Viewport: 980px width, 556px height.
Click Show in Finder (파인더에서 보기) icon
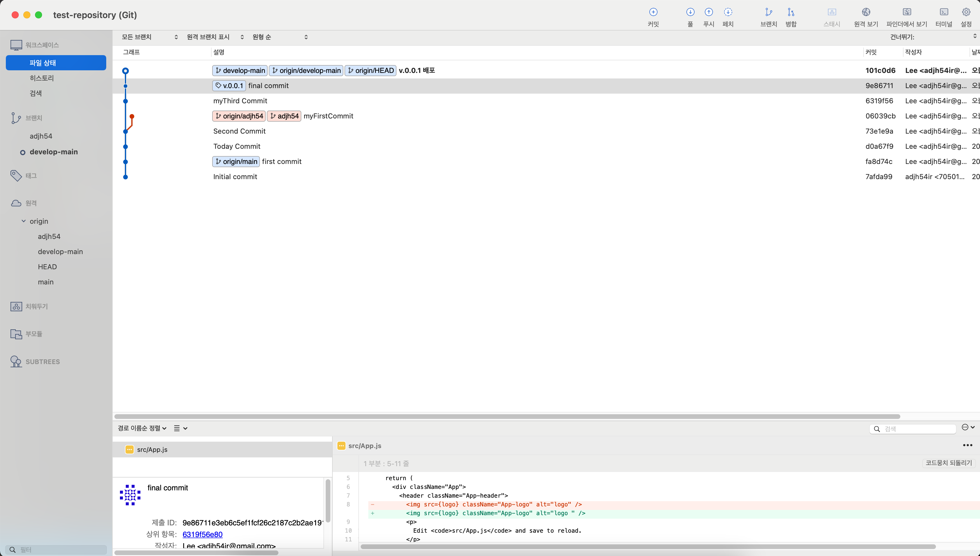click(907, 13)
